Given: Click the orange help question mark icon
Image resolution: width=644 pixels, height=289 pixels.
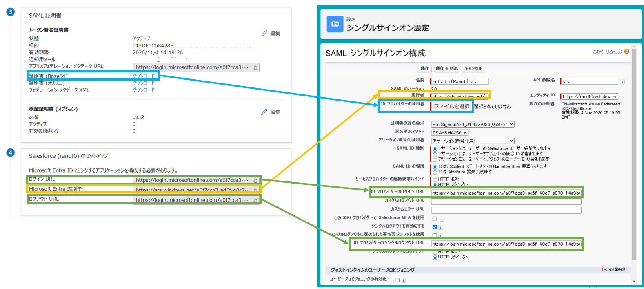Looking at the screenshot, I should pyautogui.click(x=627, y=52).
